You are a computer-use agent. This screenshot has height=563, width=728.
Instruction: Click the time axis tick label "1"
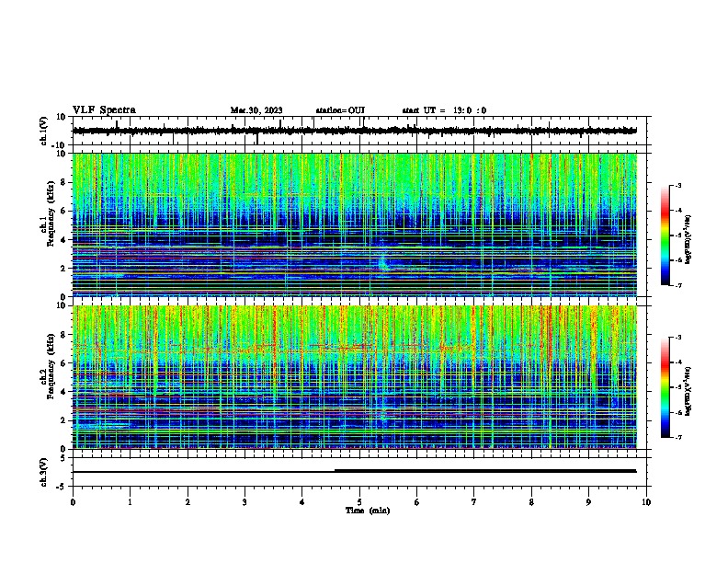tap(130, 502)
